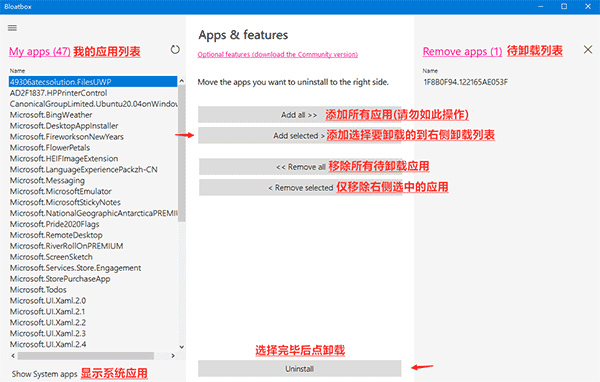Click the vertical scrollbar down arrow

182,347
